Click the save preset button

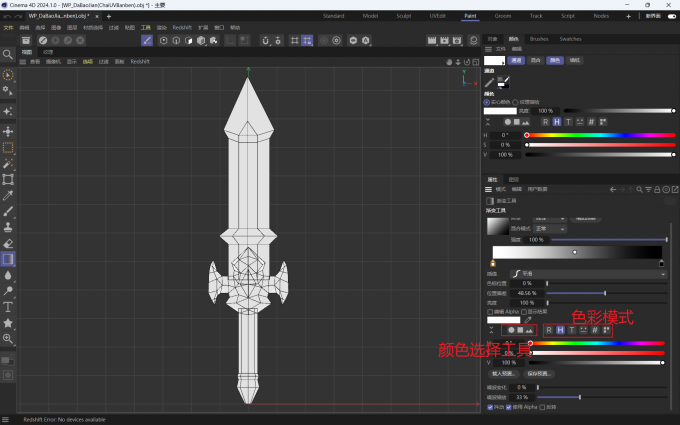[x=539, y=374]
